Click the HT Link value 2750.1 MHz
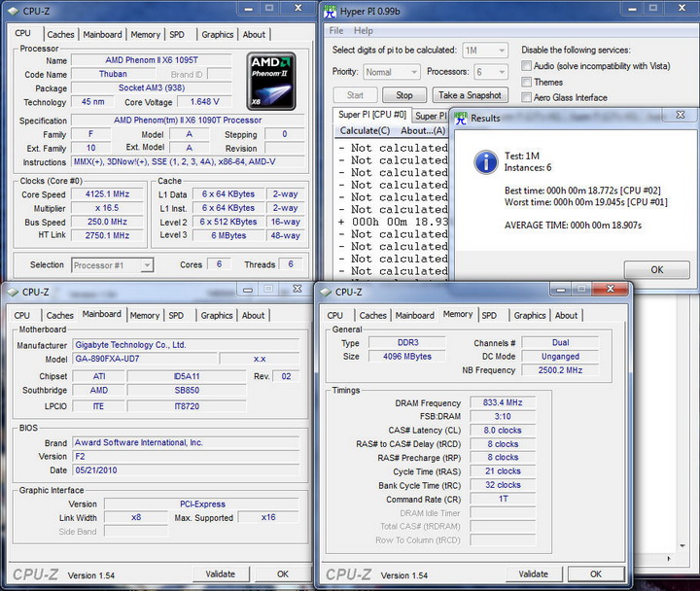700x591 pixels. (x=108, y=235)
